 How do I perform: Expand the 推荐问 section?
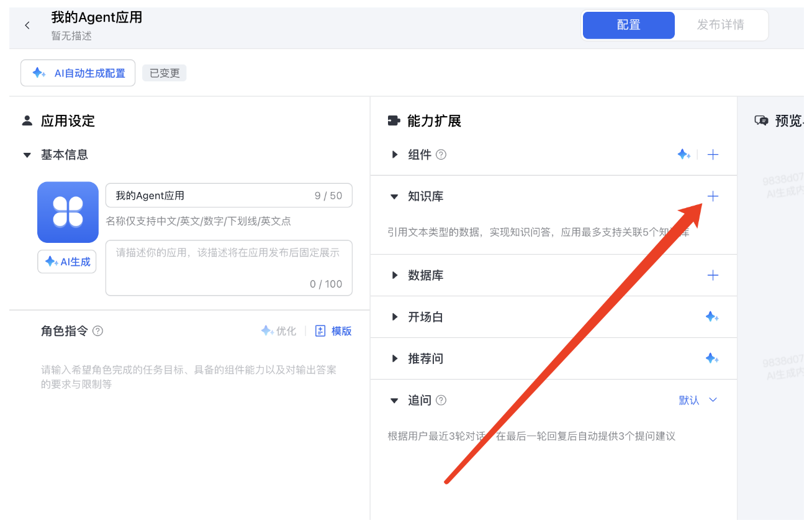[395, 358]
